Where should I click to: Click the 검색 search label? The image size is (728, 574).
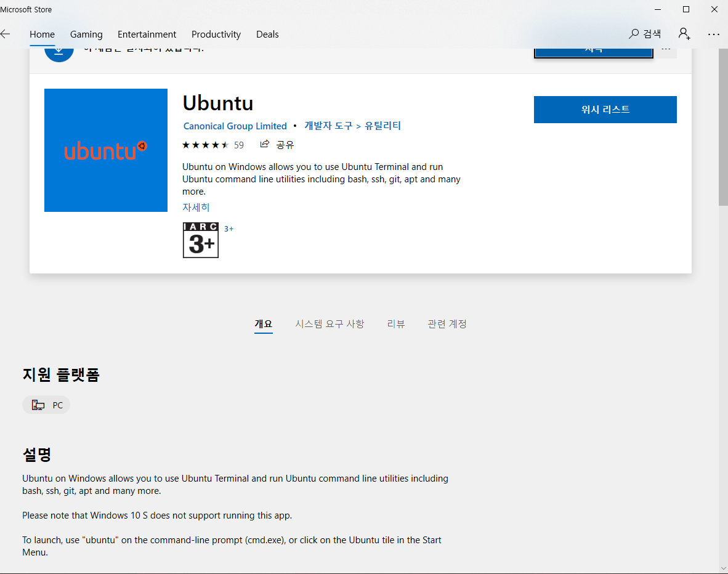tap(652, 34)
